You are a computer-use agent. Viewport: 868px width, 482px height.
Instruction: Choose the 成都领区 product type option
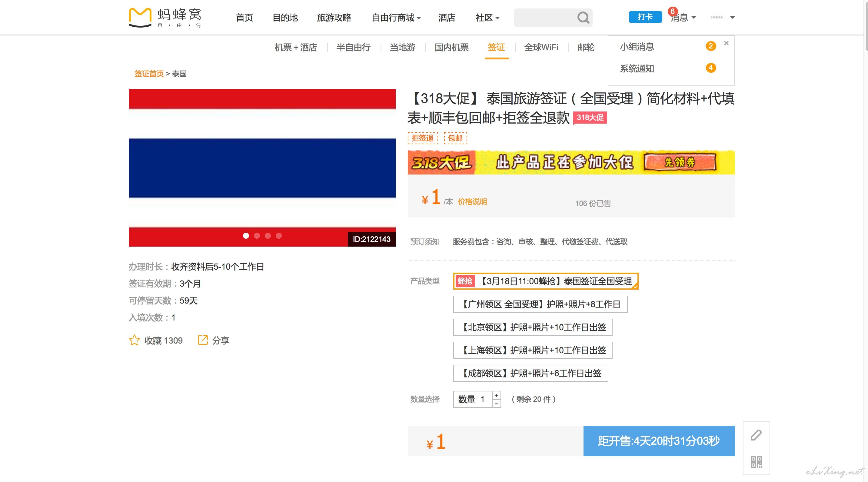coord(530,373)
